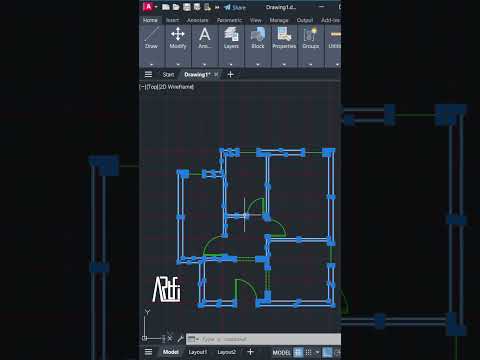This screenshot has width=480, height=360.
Task: Open the application menu dropdown arrow
Action: (x=156, y=7)
